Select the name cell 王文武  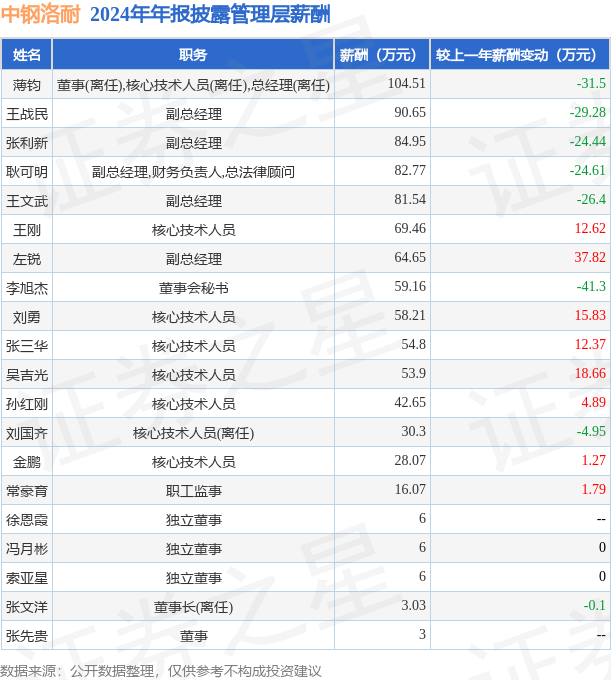(x=26, y=201)
